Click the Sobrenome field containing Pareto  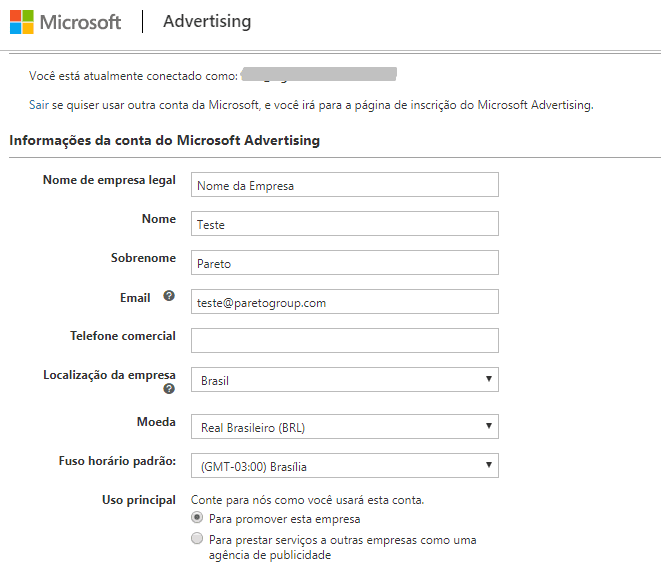click(x=345, y=262)
